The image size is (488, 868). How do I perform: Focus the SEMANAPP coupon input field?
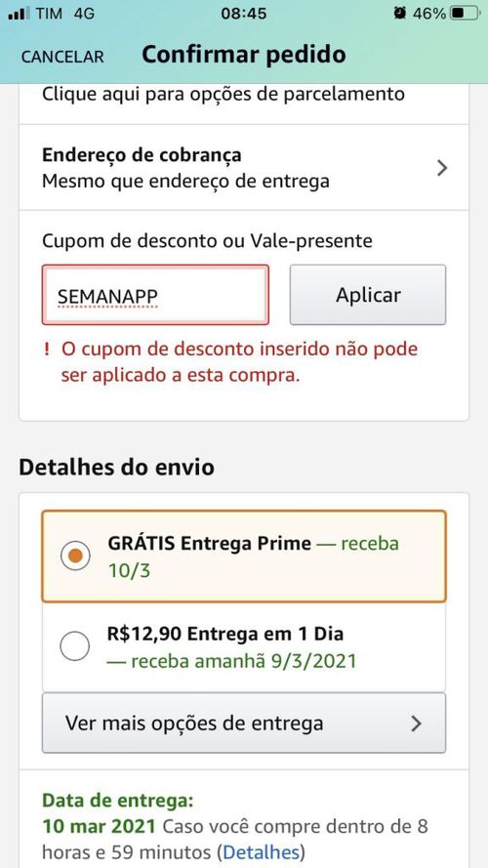[x=155, y=295]
